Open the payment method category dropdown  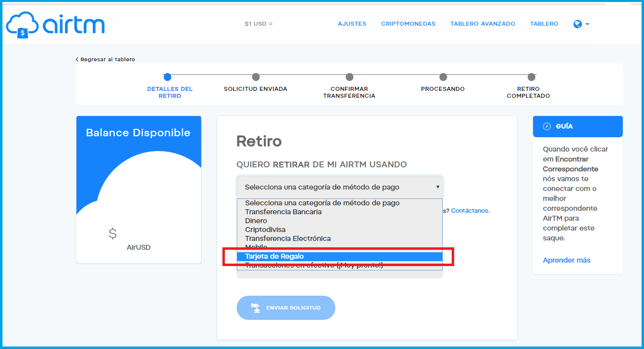(x=340, y=187)
